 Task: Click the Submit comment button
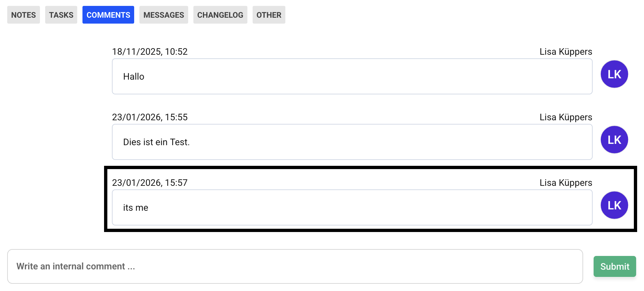click(x=615, y=266)
